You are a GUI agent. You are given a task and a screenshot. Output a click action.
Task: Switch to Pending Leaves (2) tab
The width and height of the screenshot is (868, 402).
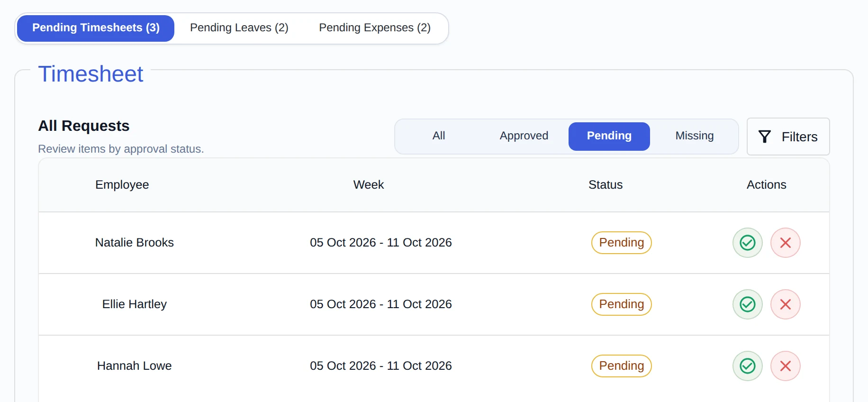tap(239, 28)
